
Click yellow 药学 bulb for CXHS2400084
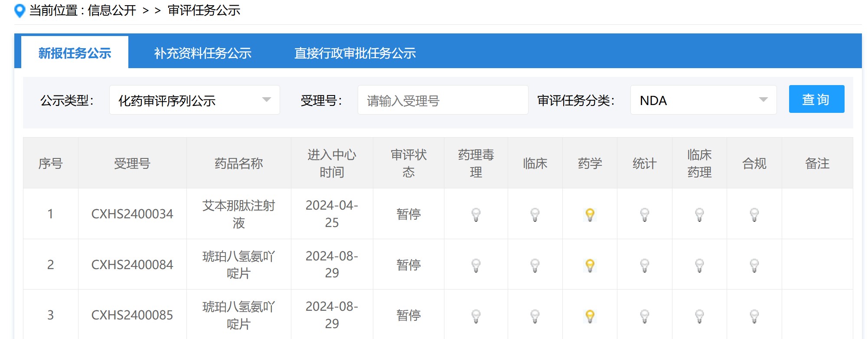(x=590, y=265)
